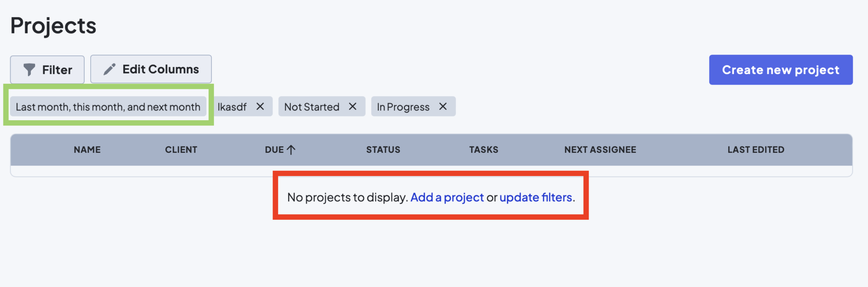Click the Create new project button

pyautogui.click(x=780, y=69)
